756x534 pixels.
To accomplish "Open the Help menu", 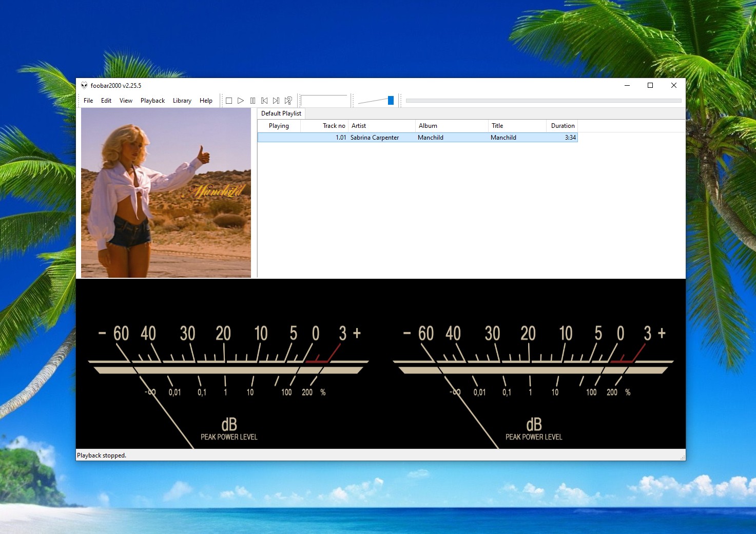I will 206,101.
